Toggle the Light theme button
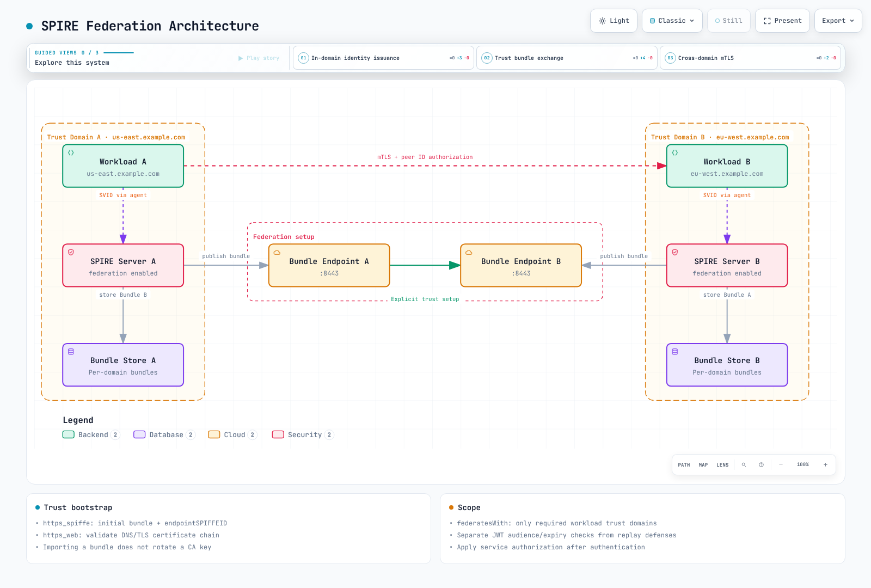The height and width of the screenshot is (588, 871). 614,21
